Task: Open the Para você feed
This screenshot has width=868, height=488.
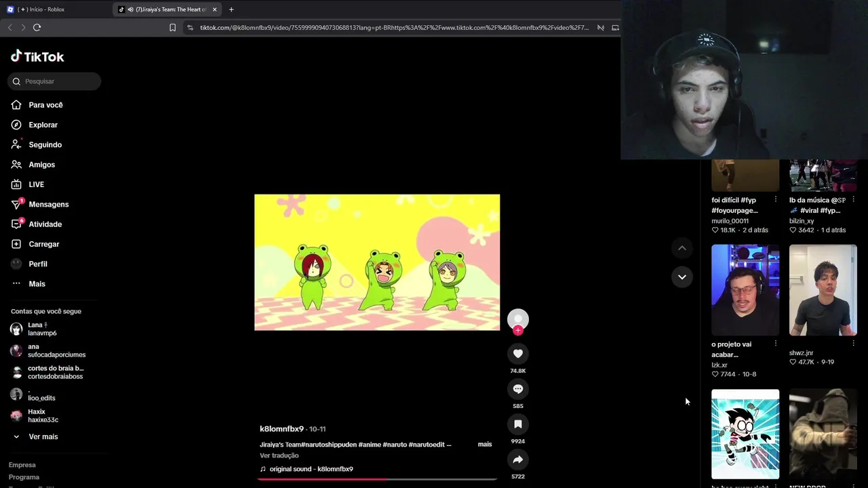Action: point(45,105)
